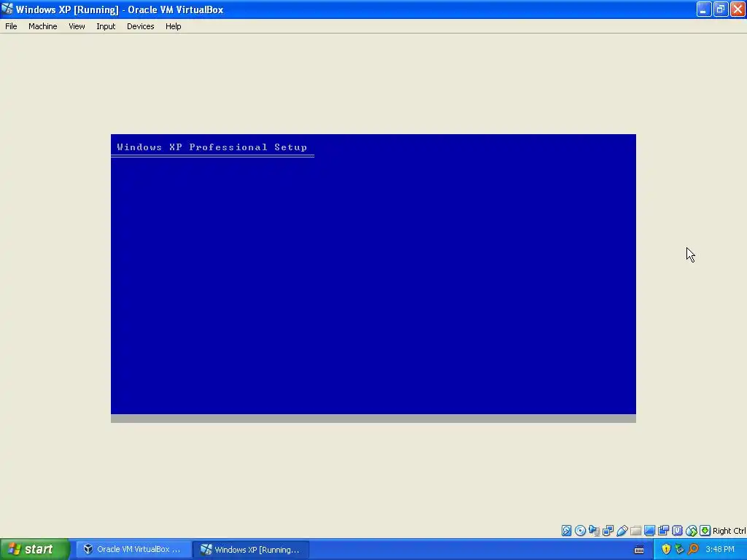Click inside the Windows XP Setup guest screen
This screenshot has width=747, height=560.
[x=373, y=278]
